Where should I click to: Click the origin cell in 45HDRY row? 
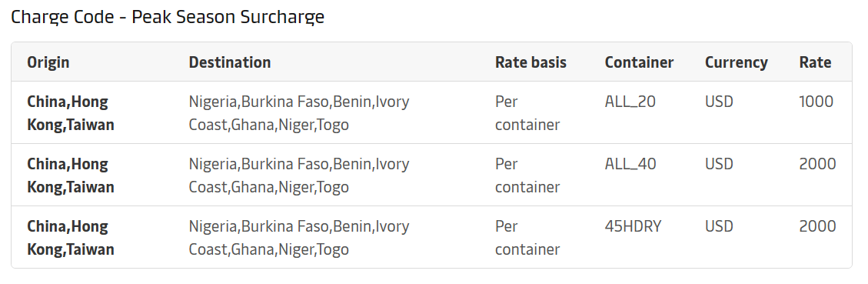tap(71, 237)
